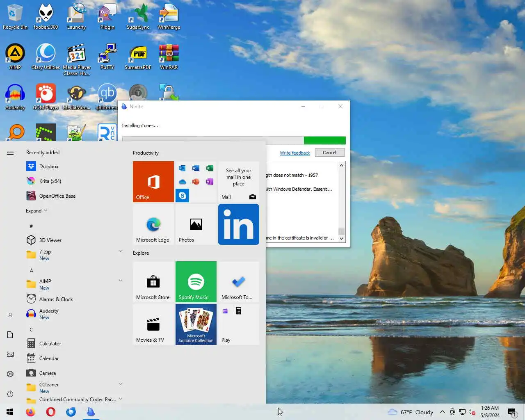Viewport: 525px width, 420px height.
Task: Open Firefox from the taskbar
Action: tap(31, 412)
